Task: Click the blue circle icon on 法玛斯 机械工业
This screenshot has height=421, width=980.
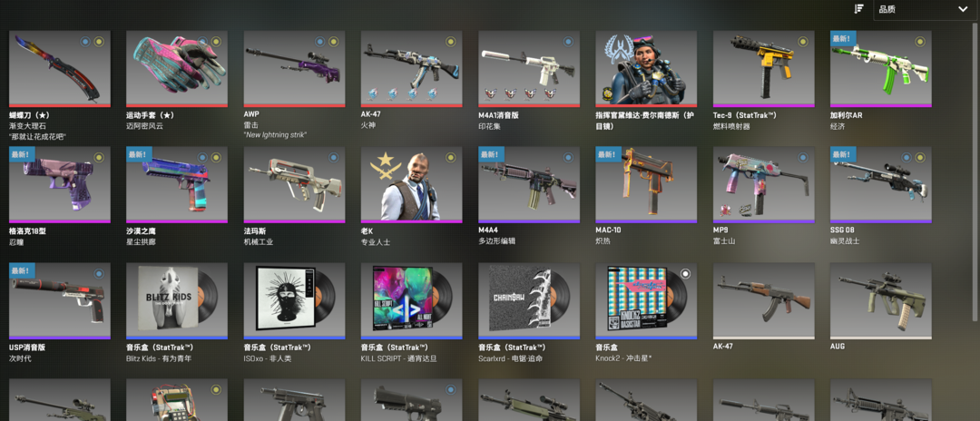Action: point(333,157)
